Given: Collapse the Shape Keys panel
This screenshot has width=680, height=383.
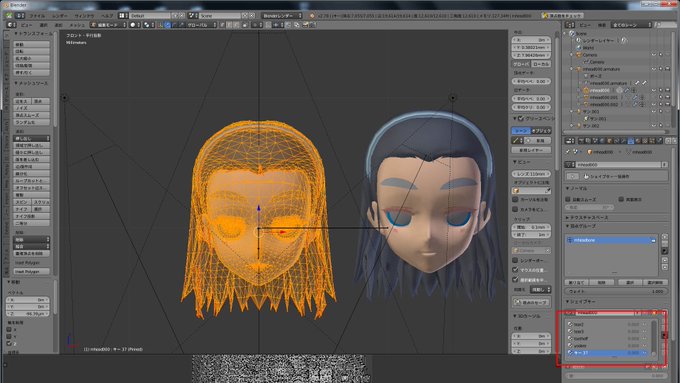Looking at the screenshot, I should coord(567,301).
